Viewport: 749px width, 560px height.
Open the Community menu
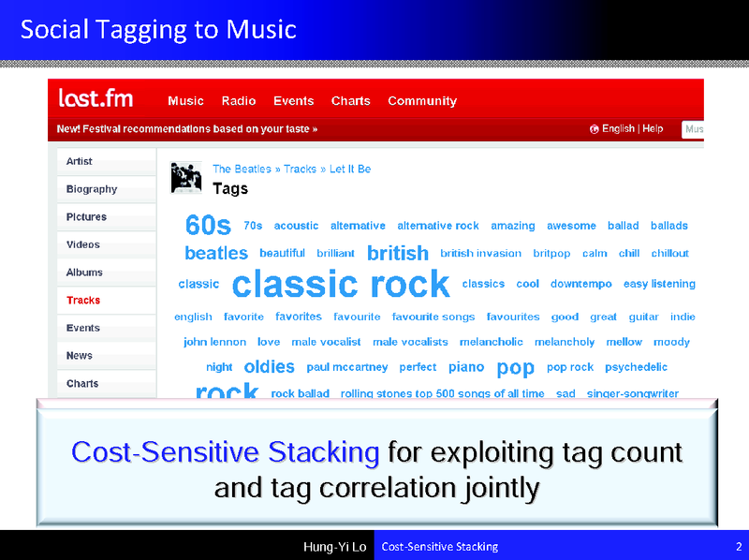pos(422,101)
